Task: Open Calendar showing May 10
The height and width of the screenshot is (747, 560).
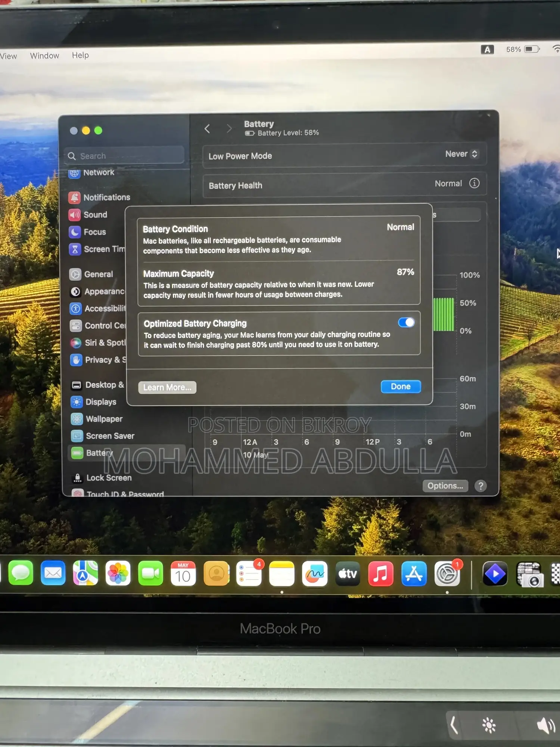Action: click(183, 573)
